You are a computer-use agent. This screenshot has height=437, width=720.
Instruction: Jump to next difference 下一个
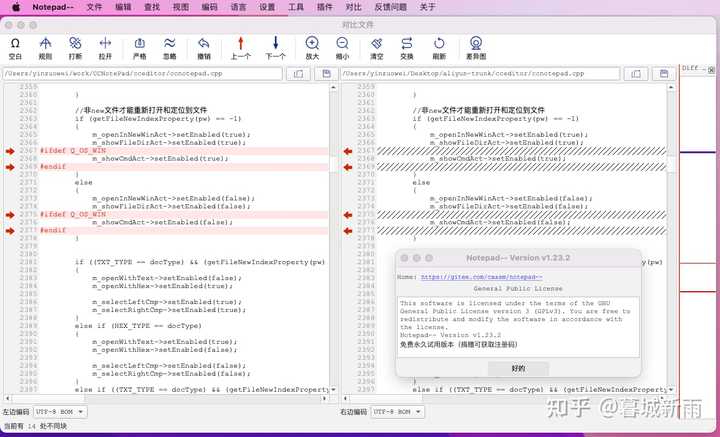[276, 48]
